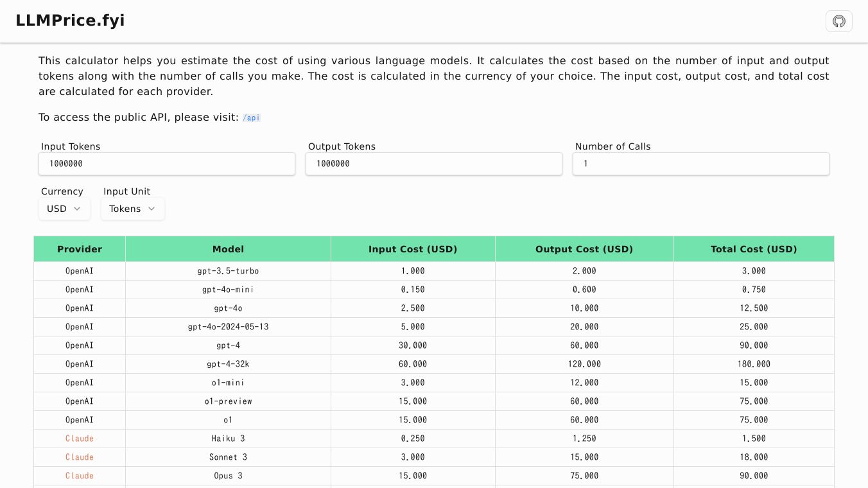The height and width of the screenshot is (488, 868).
Task: Click the LLMPrice.fyi site title
Action: tap(70, 21)
